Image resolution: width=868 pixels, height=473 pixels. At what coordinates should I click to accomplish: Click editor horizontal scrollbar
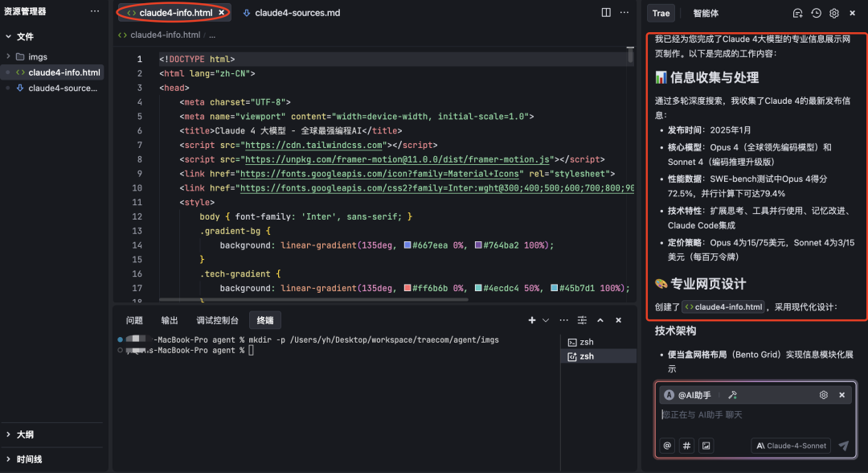pos(313,299)
